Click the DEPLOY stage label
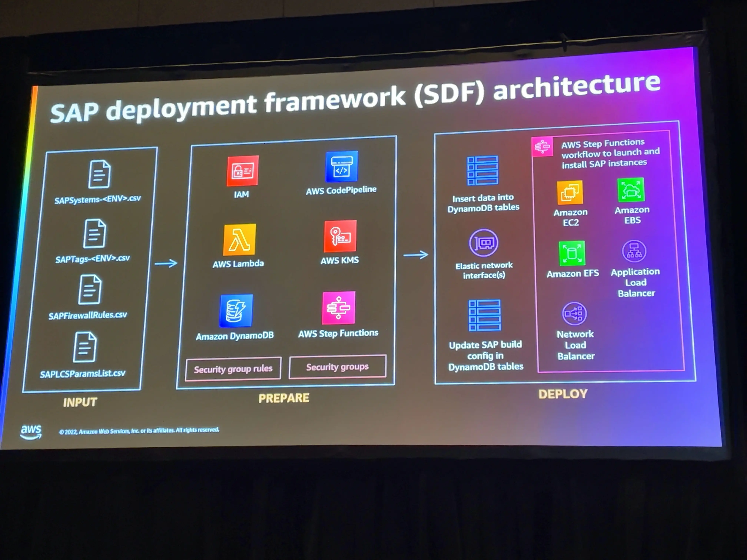The height and width of the screenshot is (560, 747). 563,394
